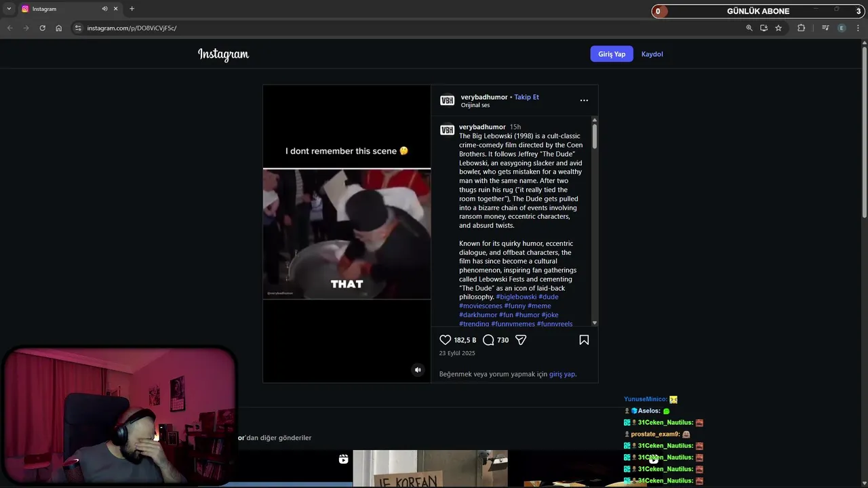Focus the address bar URL field
Viewport: 868px width, 488px height.
[407, 28]
